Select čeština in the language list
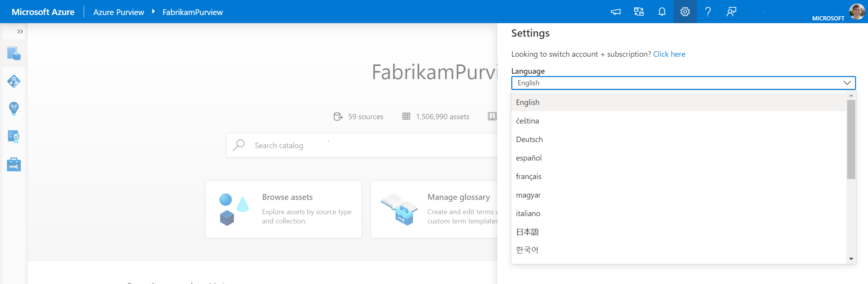This screenshot has height=284, width=868. pos(679,121)
